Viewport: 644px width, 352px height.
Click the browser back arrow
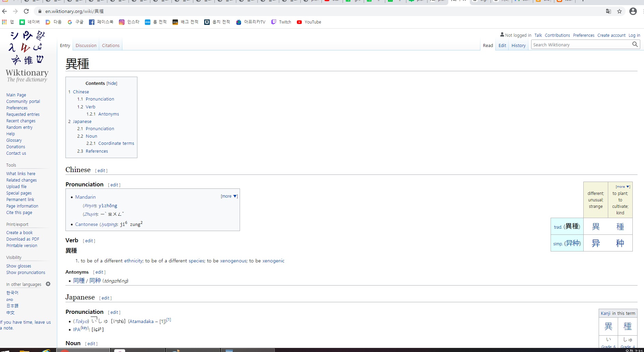pyautogui.click(x=4, y=11)
